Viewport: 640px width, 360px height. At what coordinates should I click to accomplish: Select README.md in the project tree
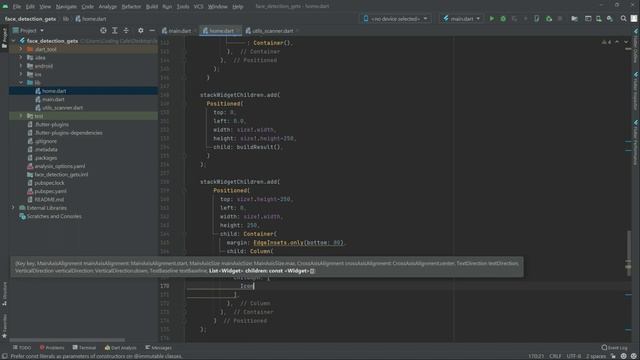[49, 200]
